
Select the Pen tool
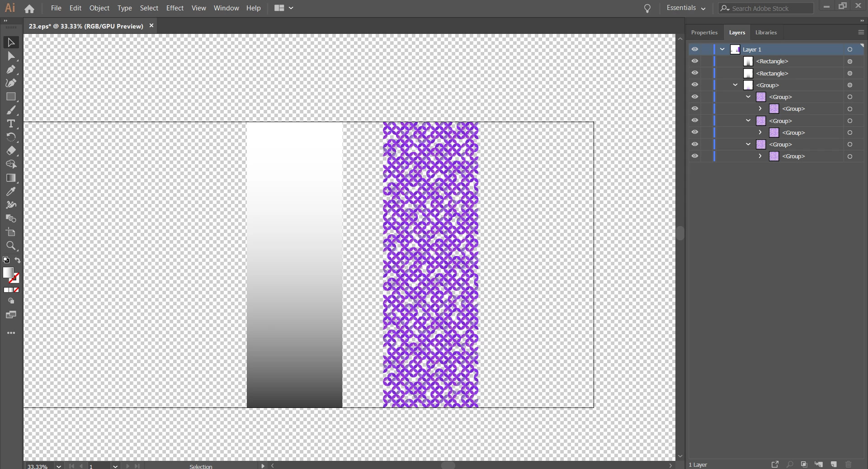11,70
